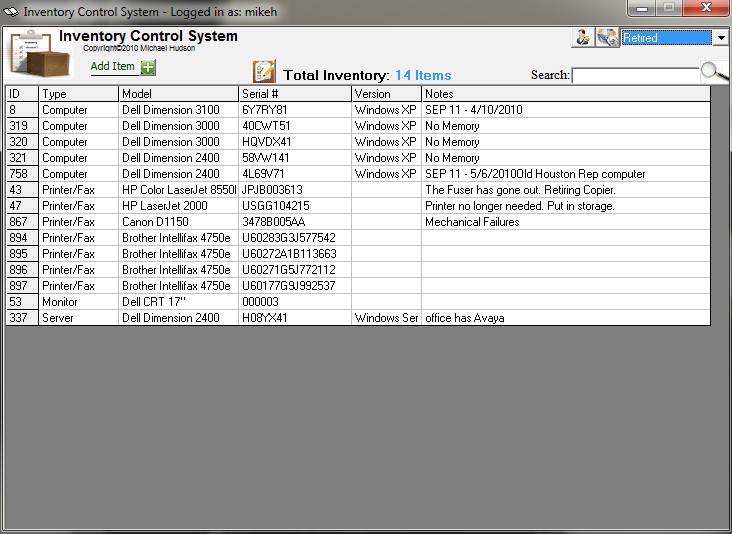Screen dimensions: 732x534
Task: Sort by the Version column header
Action: point(387,94)
